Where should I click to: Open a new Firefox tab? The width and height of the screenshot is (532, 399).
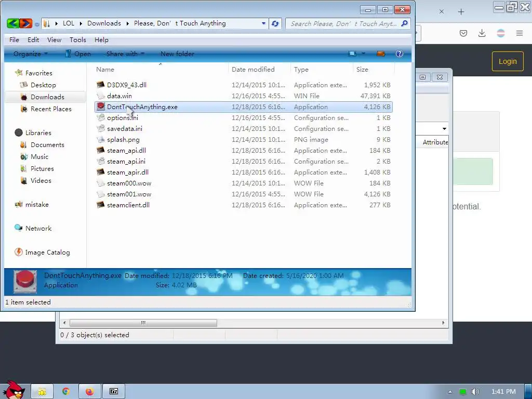pyautogui.click(x=461, y=11)
